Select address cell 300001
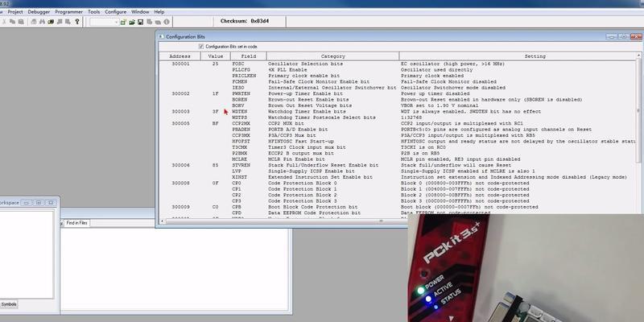644x322 pixels. (x=180, y=64)
